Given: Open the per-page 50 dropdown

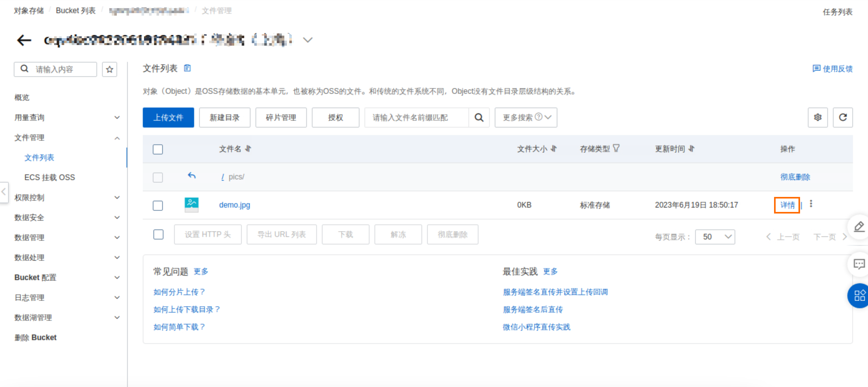Looking at the screenshot, I should (715, 237).
